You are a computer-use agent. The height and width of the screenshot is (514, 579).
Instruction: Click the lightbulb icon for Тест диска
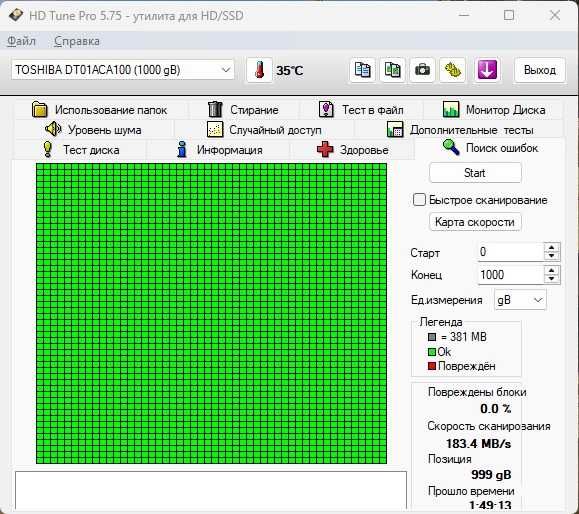[x=47, y=149]
